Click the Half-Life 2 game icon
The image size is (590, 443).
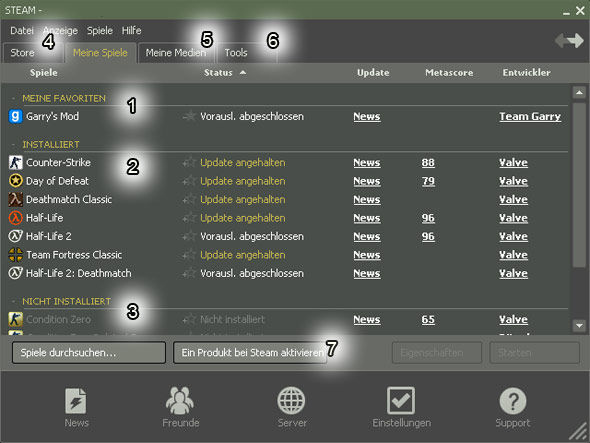point(15,236)
